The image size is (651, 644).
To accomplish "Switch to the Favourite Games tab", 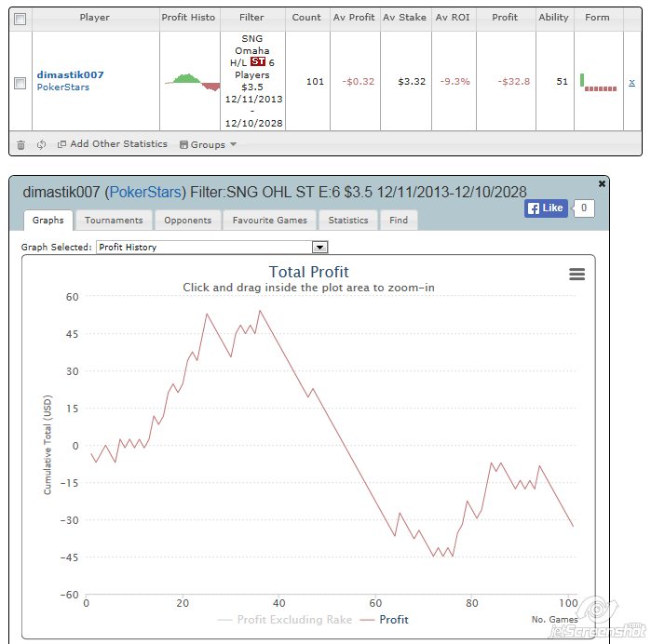I will pyautogui.click(x=270, y=221).
